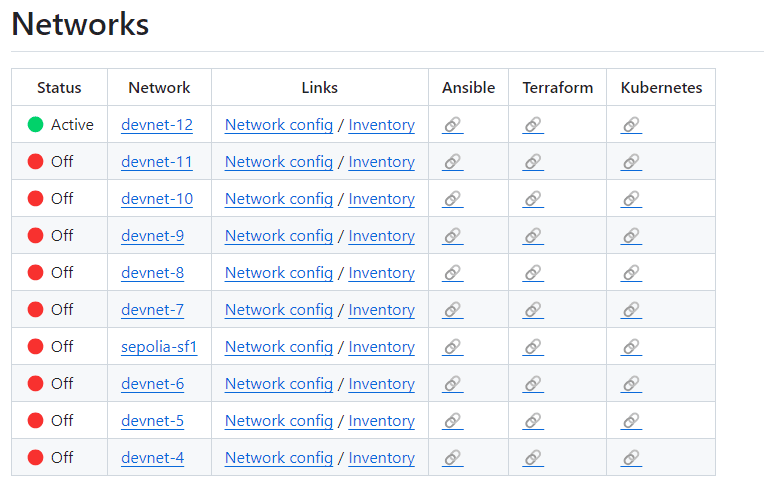Click Inventory link for devnet-4

tap(381, 458)
